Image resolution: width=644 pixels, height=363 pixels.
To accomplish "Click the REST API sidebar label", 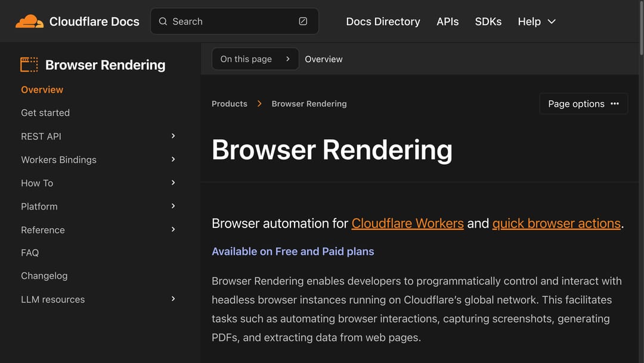I will pyautogui.click(x=41, y=136).
